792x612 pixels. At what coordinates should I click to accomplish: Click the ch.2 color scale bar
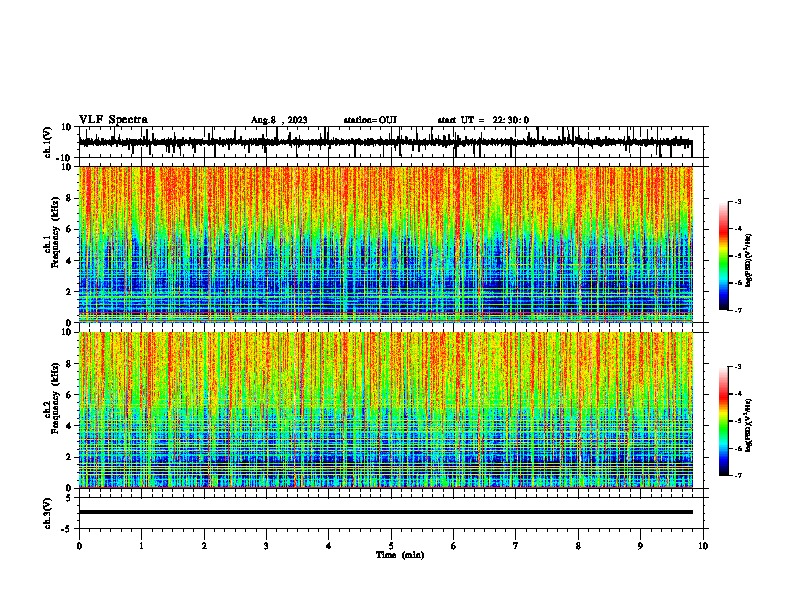724,421
